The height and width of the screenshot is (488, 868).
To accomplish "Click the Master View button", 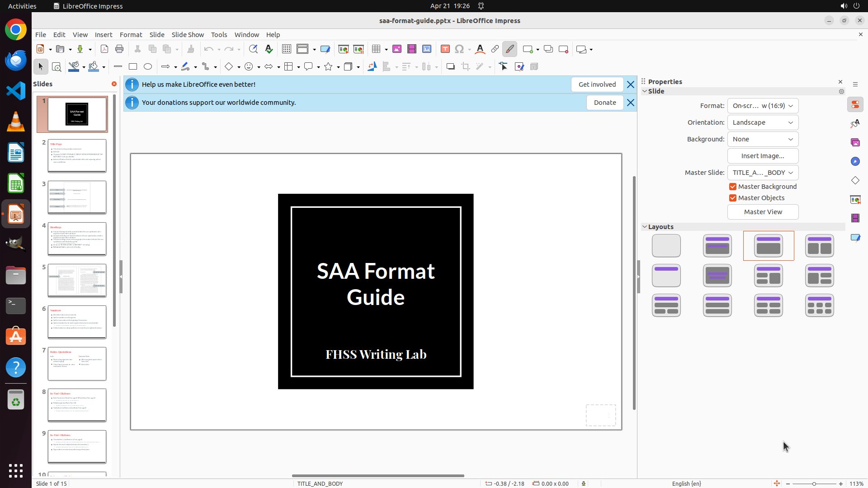I will [x=763, y=212].
